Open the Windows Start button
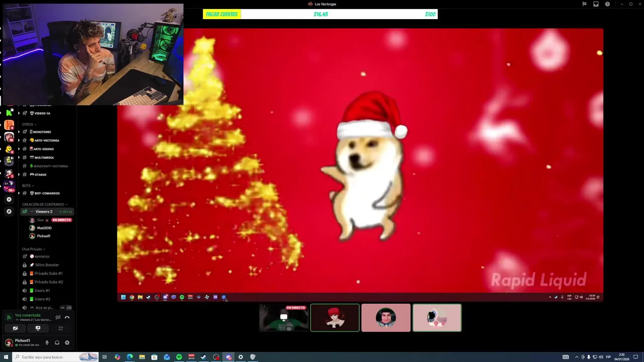 (x=6, y=357)
